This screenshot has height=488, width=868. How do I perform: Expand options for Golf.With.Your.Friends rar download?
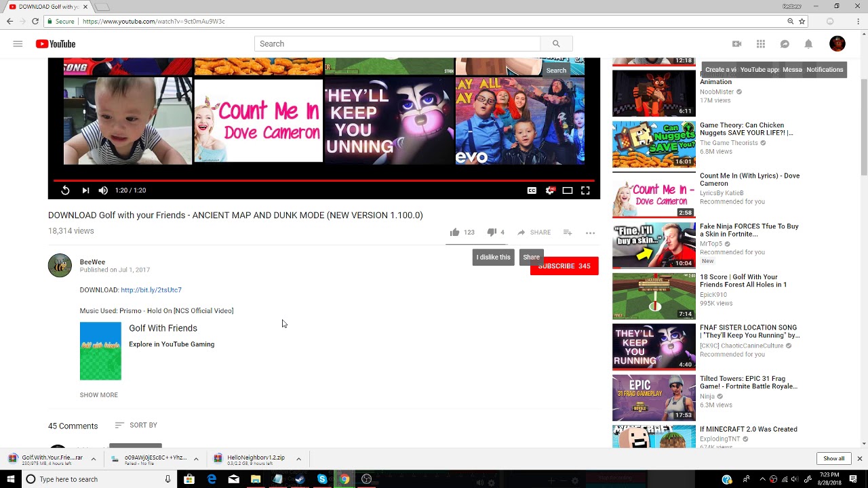(x=94, y=459)
